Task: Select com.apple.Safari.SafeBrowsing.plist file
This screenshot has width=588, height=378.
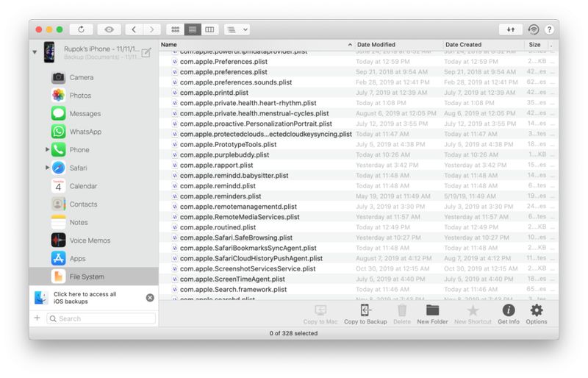Action: coord(358,238)
